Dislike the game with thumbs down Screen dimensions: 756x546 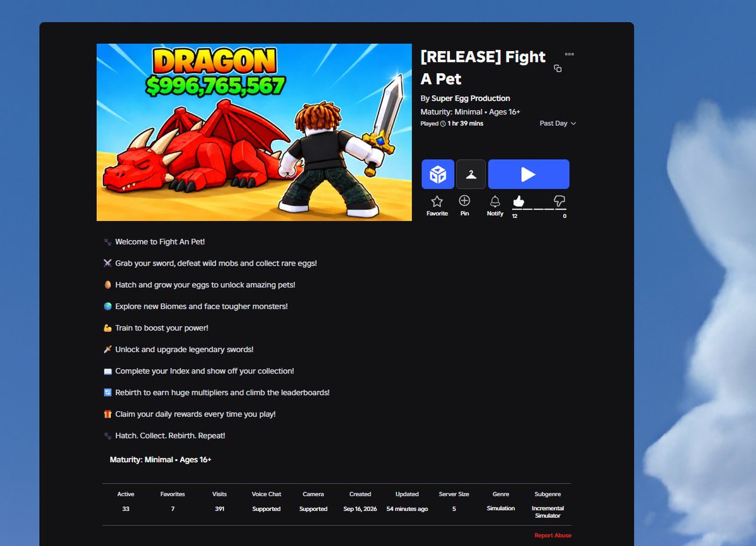[559, 201]
